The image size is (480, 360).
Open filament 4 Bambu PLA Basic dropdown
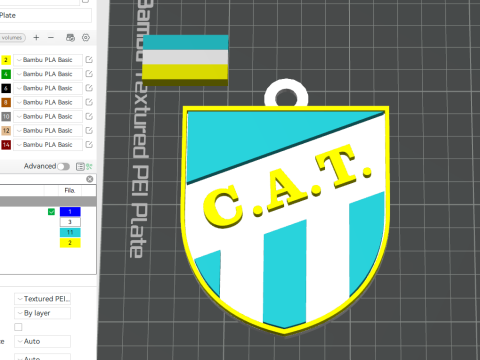(48, 74)
